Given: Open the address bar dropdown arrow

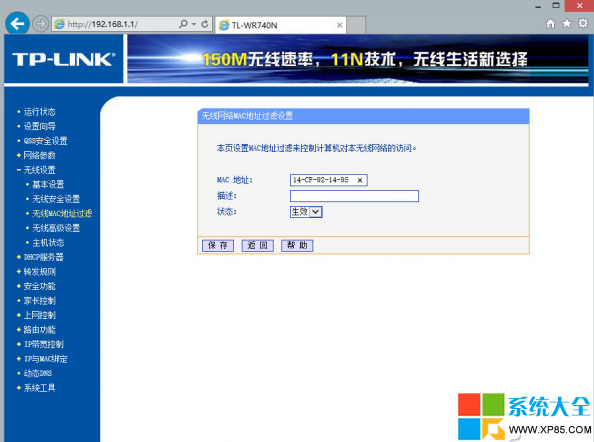Looking at the screenshot, I should 194,24.
